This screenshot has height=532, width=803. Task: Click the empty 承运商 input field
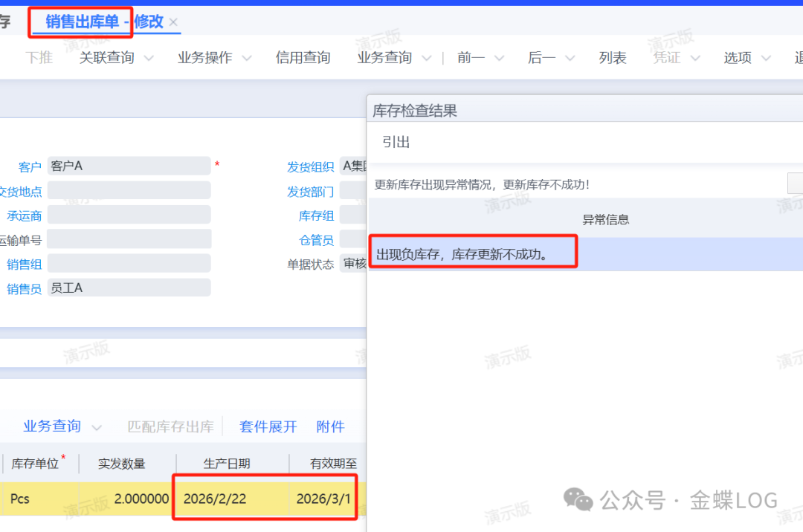[x=129, y=215]
